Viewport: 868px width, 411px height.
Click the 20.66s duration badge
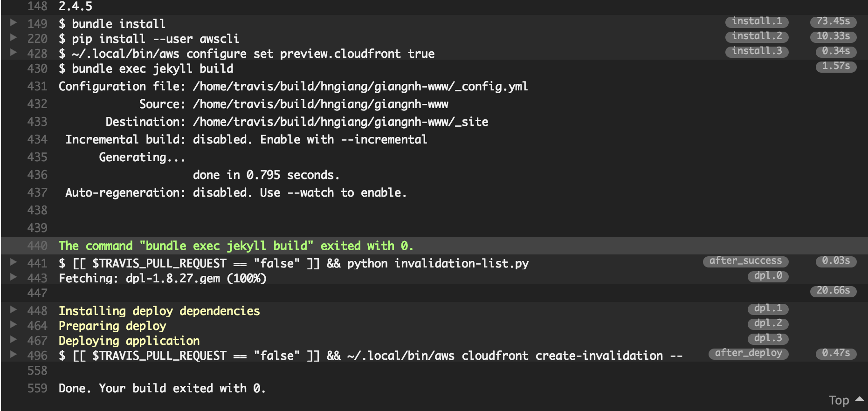pos(833,291)
